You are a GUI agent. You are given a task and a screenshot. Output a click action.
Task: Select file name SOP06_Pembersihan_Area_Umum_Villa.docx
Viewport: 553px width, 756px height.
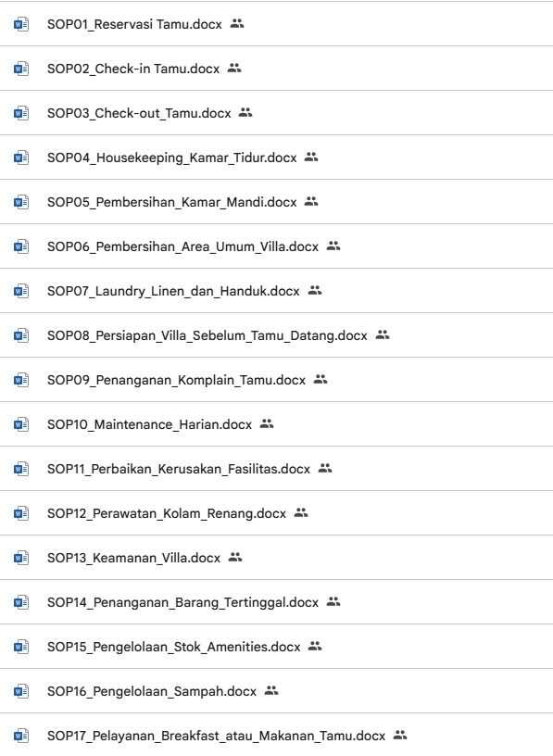183,246
